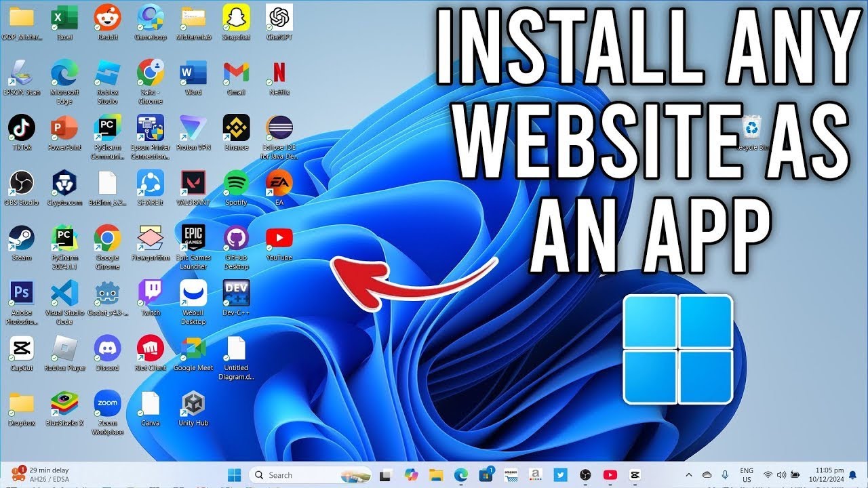Viewport: 868px width, 488px height.
Task: Open the GitHub Desktop shortcut
Action: pyautogui.click(x=236, y=246)
